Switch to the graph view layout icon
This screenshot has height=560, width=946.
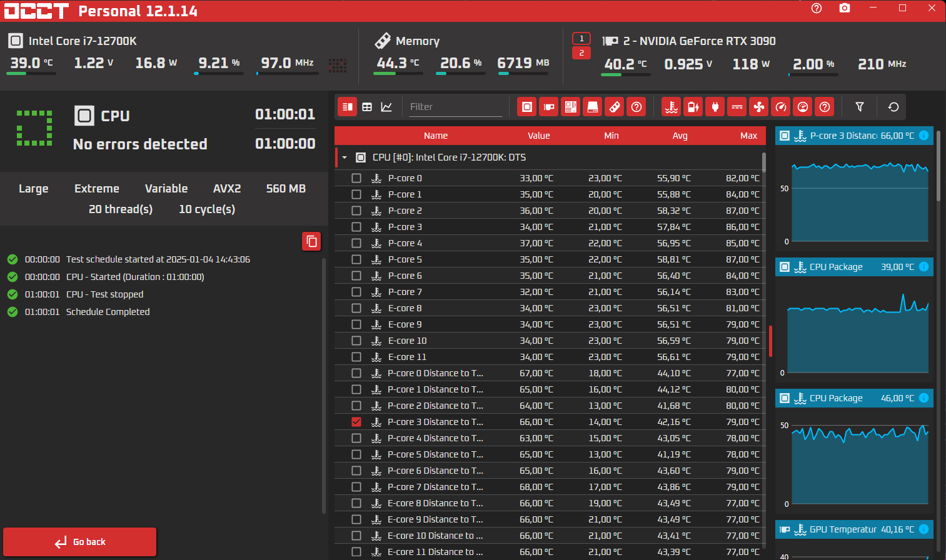(386, 107)
